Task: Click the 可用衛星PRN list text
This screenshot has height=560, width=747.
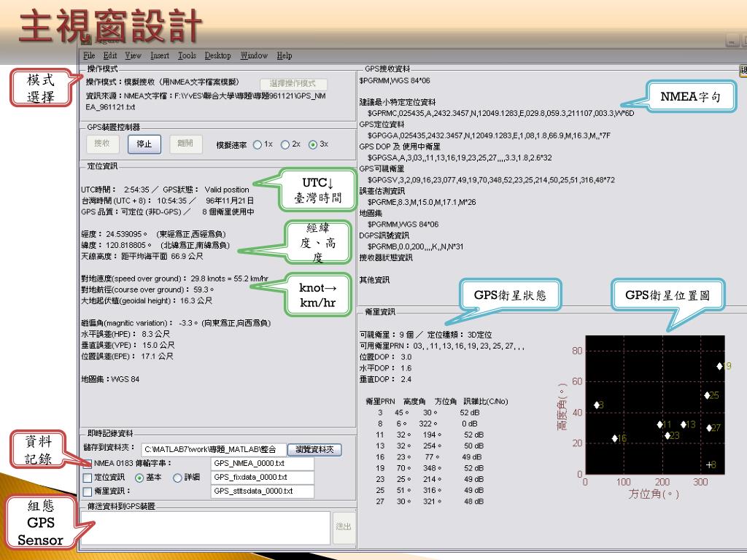Action: click(x=441, y=346)
